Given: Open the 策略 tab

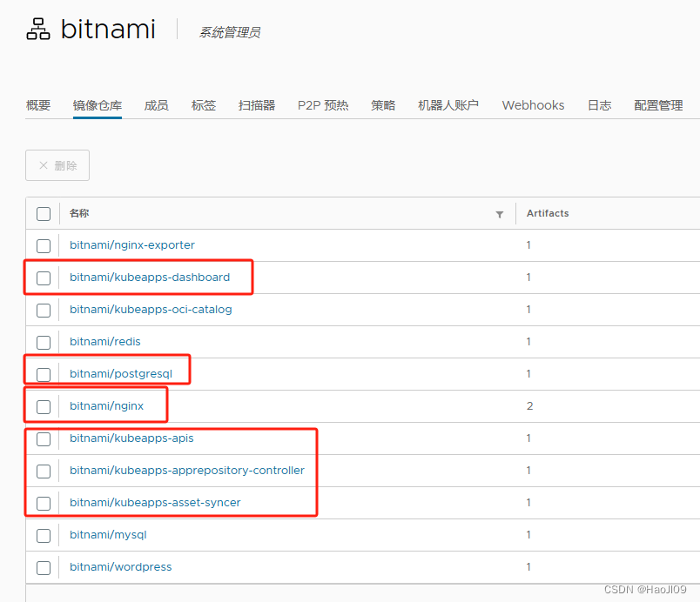Looking at the screenshot, I should 383,105.
